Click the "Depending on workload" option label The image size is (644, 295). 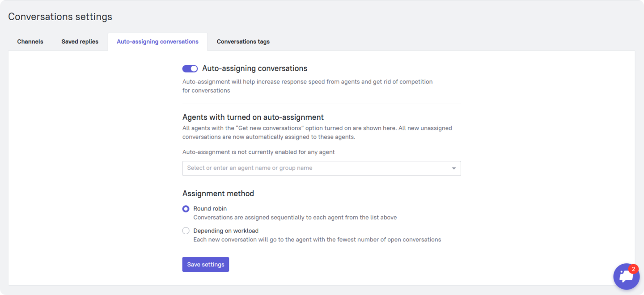[x=226, y=231]
